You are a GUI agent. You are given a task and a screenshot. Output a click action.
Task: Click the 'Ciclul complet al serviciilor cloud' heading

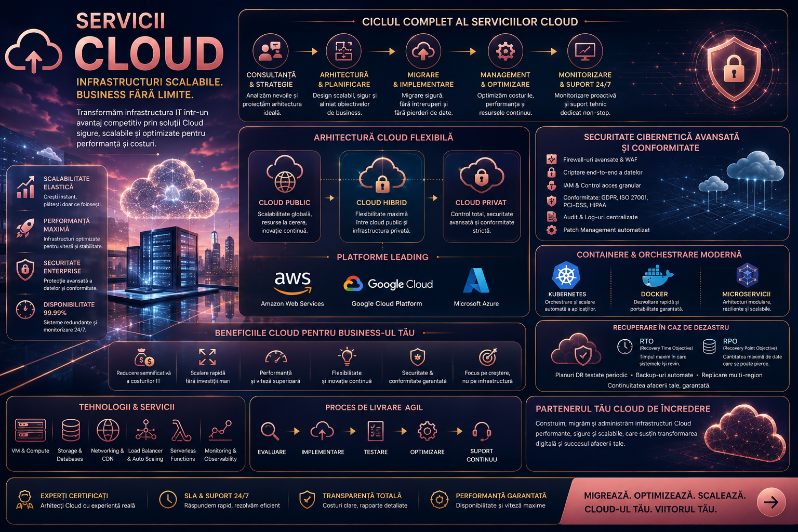click(470, 22)
